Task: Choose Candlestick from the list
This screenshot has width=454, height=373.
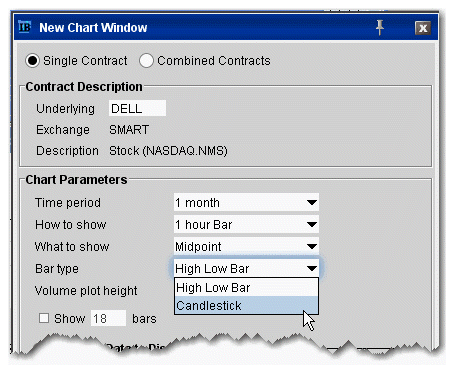Action: click(x=246, y=305)
